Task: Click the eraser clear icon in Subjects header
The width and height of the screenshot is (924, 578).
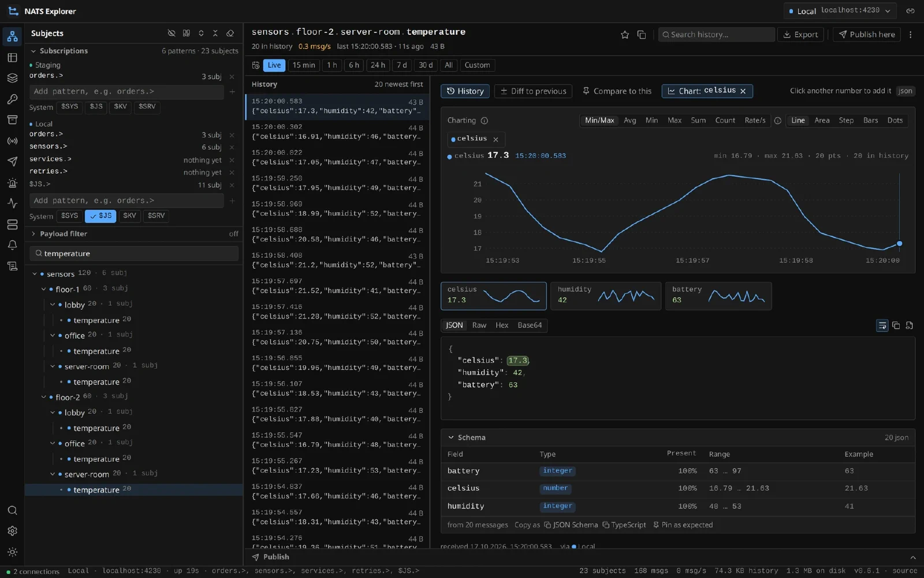Action: (230, 33)
